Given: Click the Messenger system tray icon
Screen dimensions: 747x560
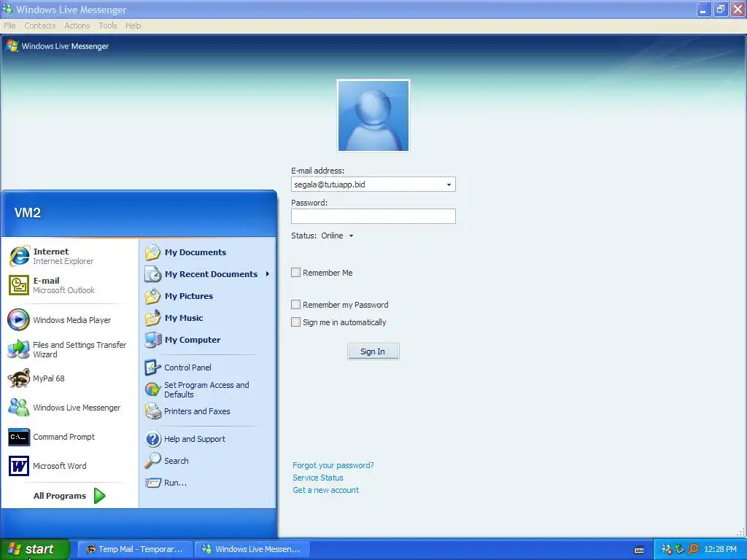Looking at the screenshot, I should (667, 549).
